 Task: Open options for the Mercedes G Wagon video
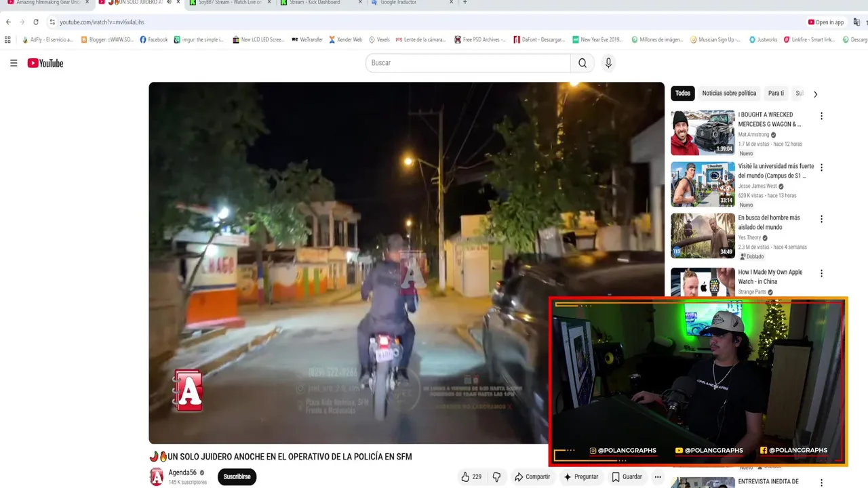821,117
